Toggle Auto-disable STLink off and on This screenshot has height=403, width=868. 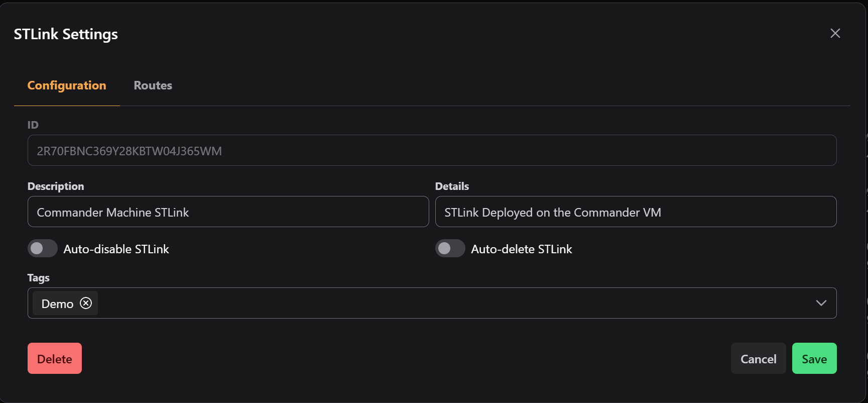click(x=42, y=248)
